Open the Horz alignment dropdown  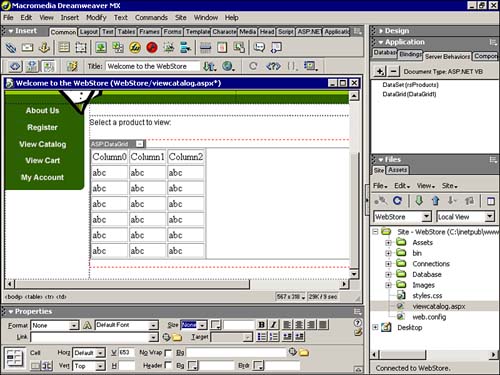pyautogui.click(x=100, y=353)
